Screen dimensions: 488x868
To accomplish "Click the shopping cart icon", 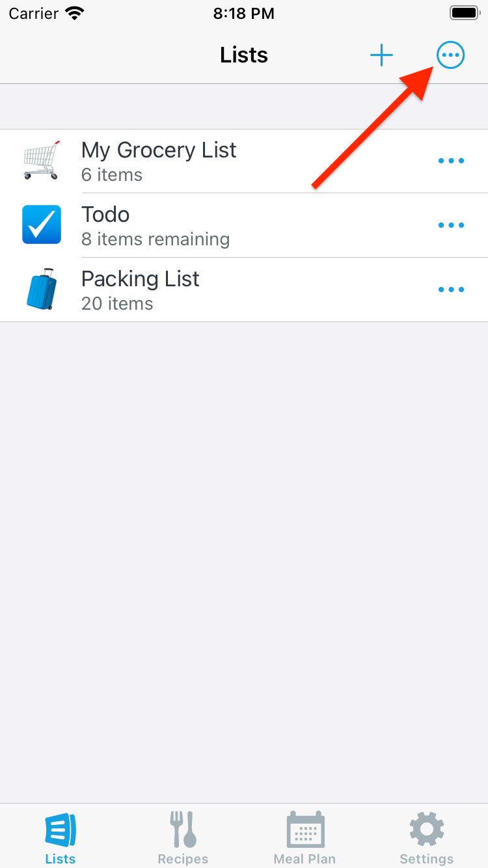I will [42, 160].
